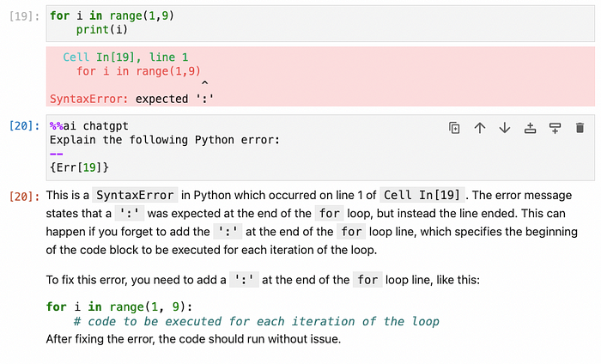Delete cell 20 with trash icon
Image resolution: width=601 pixels, height=364 pixels.
pyautogui.click(x=580, y=128)
